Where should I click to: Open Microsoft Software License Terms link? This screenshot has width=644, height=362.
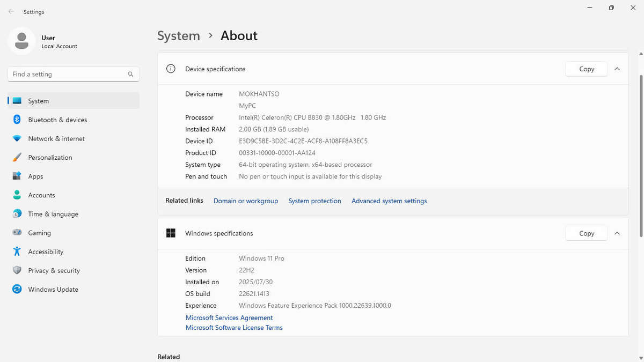tap(234, 328)
